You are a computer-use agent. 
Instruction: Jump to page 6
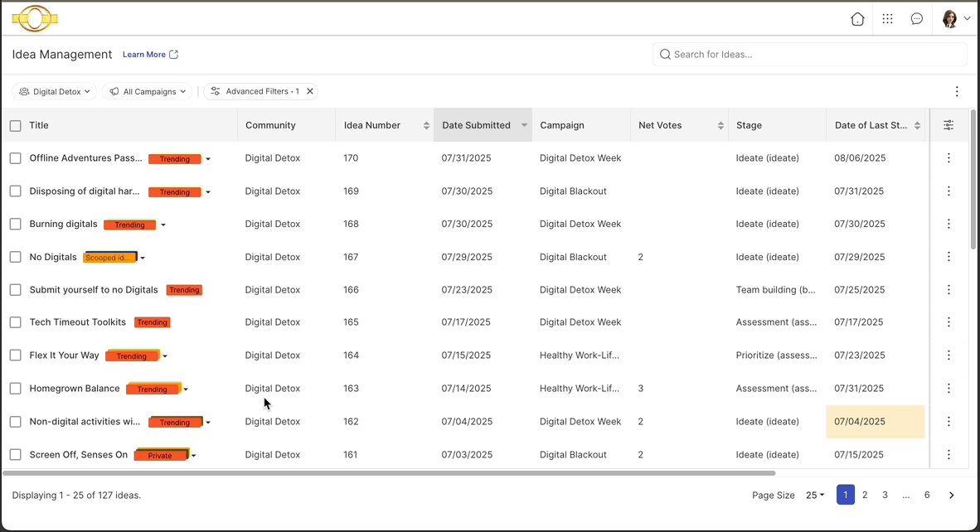(x=927, y=495)
